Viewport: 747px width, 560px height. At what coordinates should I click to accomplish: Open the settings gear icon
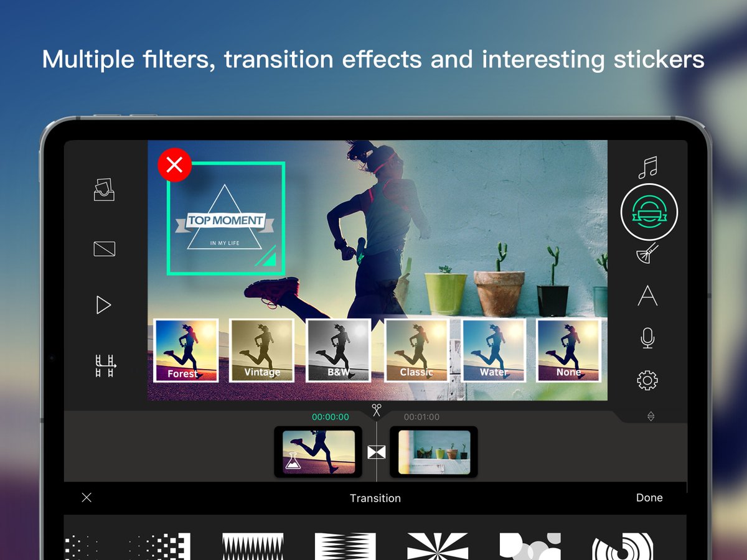pos(647,380)
